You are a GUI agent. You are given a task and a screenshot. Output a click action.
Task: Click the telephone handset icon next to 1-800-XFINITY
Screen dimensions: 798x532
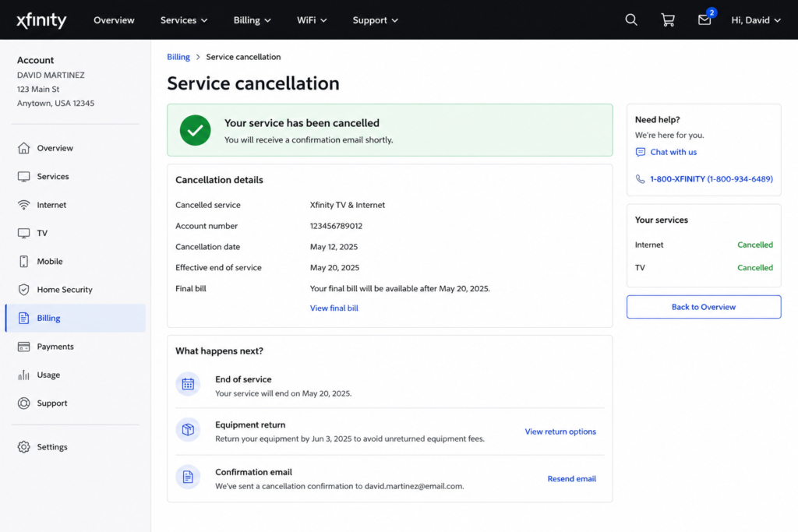tap(641, 179)
